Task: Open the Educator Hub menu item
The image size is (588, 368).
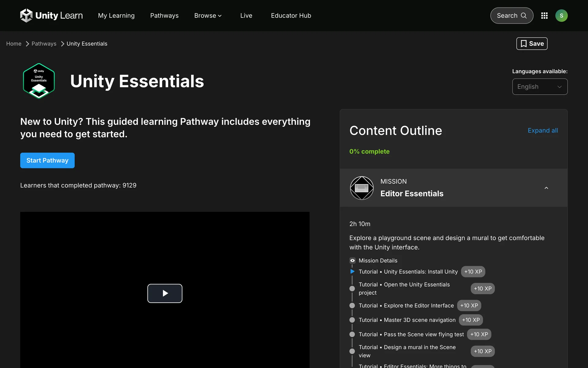Action: [x=291, y=16]
